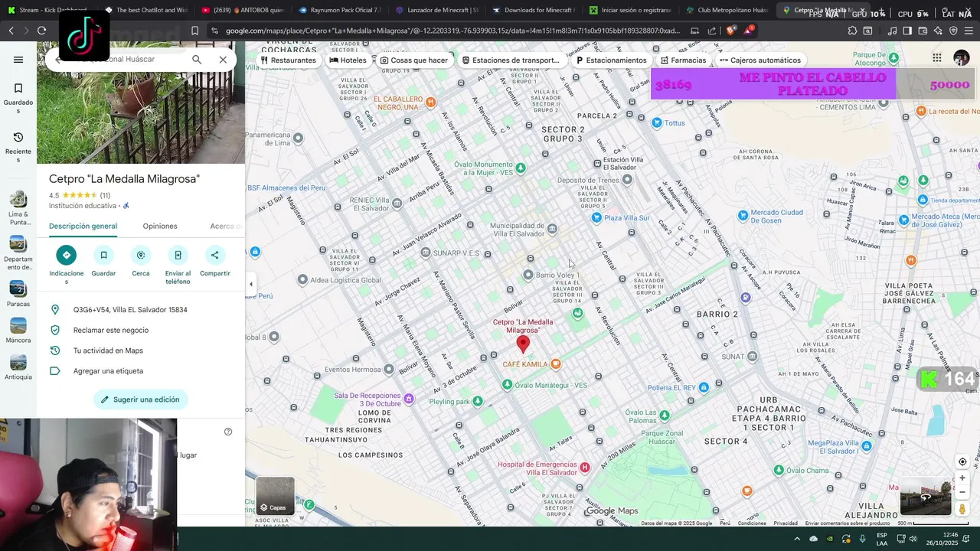Click the Brave shields icon
Image resolution: width=980 pixels, height=551 pixels.
[730, 31]
